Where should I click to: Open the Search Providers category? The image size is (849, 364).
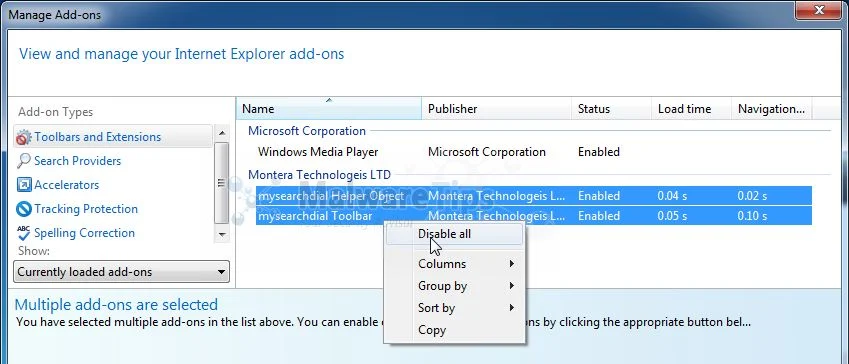coord(77,161)
